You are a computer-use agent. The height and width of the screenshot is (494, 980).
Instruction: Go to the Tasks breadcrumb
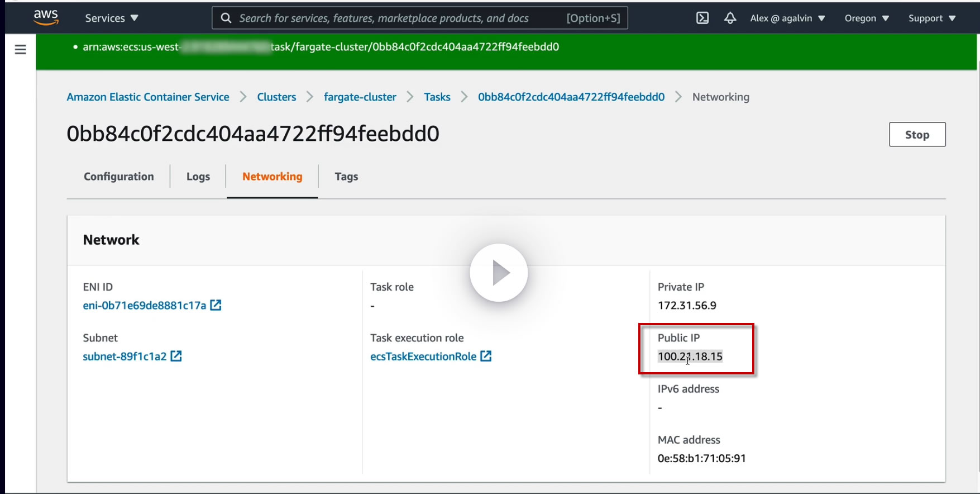[x=437, y=97]
